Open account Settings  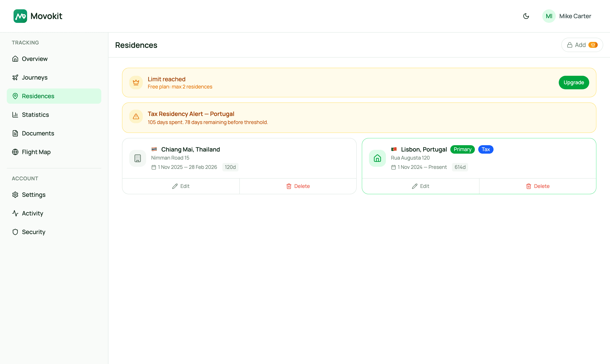click(x=54, y=195)
